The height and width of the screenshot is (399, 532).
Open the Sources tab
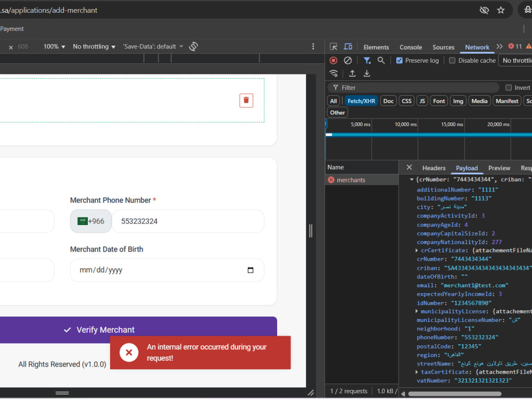click(x=443, y=47)
